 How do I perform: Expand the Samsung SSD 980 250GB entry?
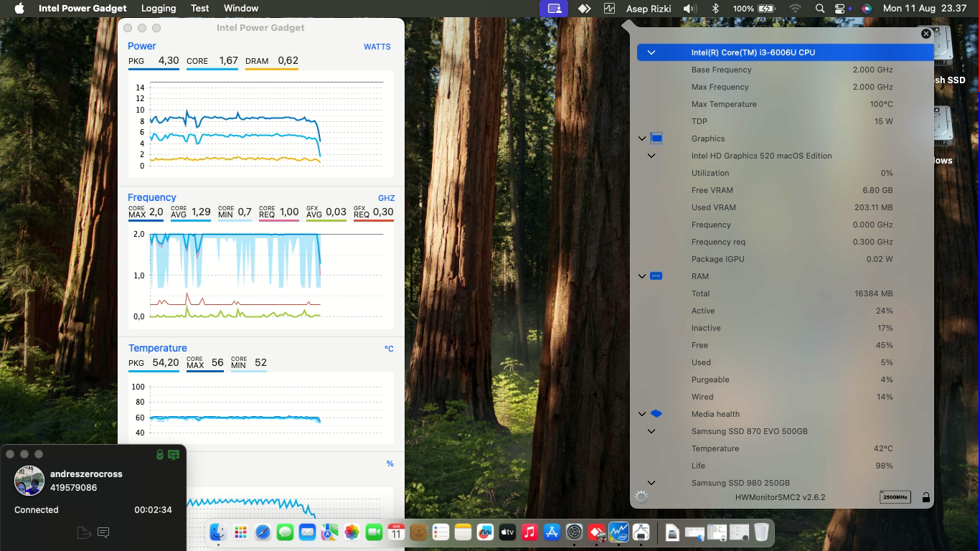pos(651,483)
